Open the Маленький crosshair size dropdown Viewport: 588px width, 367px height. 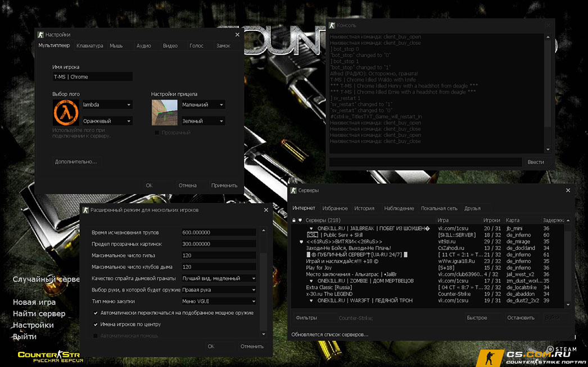[x=203, y=105]
